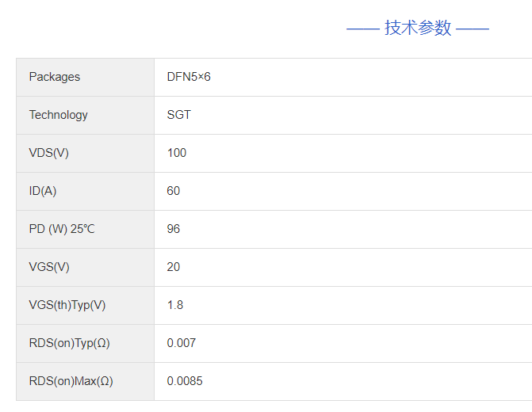Viewport: 532px width, 412px height.
Task: Click the RDS(on) typical value 0.007
Action: click(x=182, y=343)
